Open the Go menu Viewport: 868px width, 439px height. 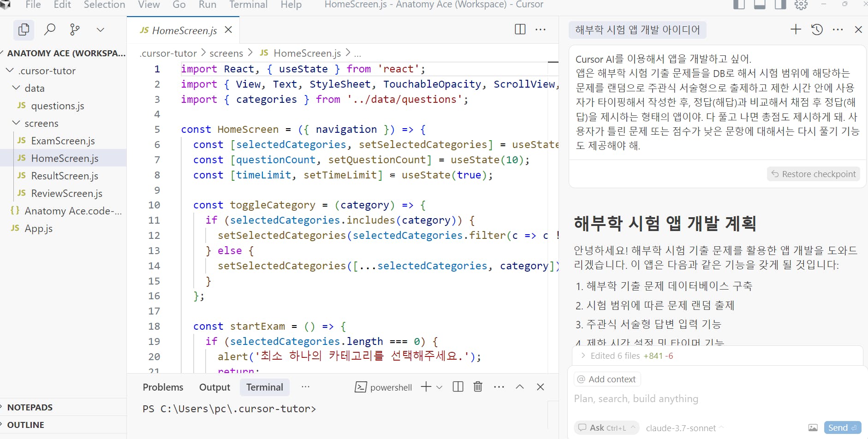pos(179,5)
